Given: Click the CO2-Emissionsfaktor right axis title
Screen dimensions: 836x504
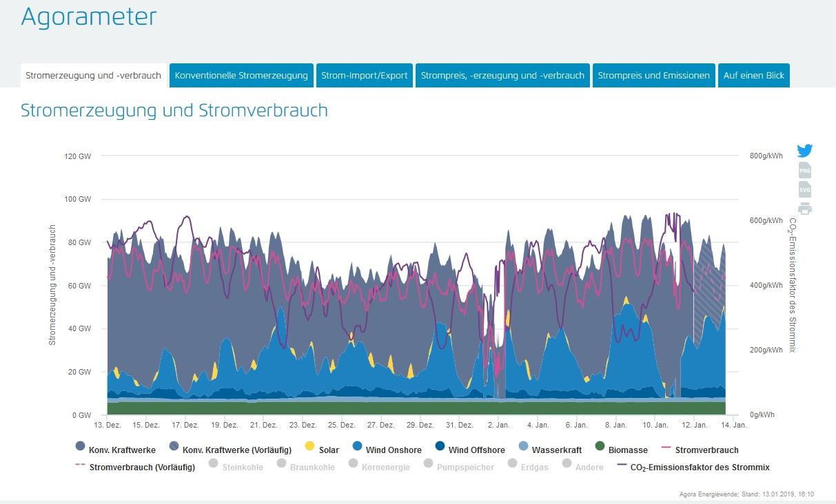Looking at the screenshot, I should tap(793, 285).
